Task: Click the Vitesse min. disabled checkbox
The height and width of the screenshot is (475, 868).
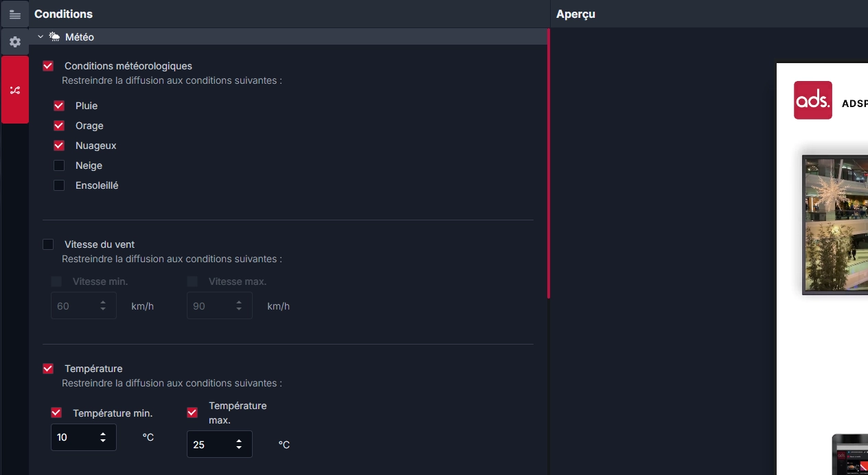Action: tap(56, 281)
